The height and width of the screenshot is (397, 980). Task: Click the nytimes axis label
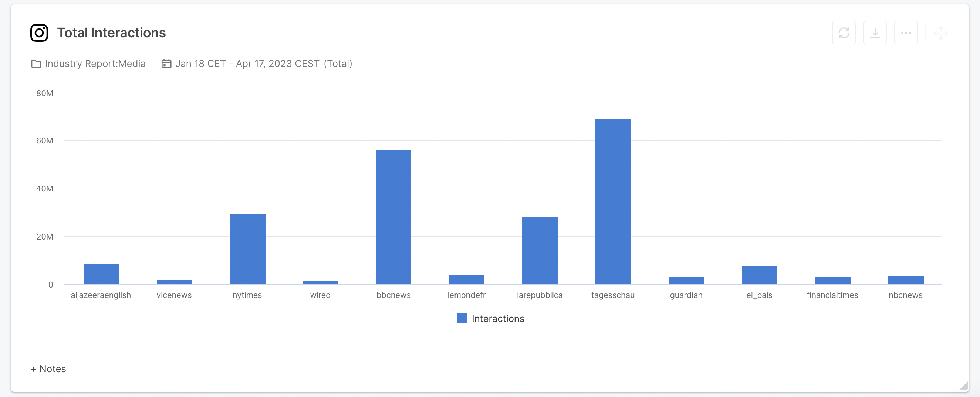click(x=247, y=295)
